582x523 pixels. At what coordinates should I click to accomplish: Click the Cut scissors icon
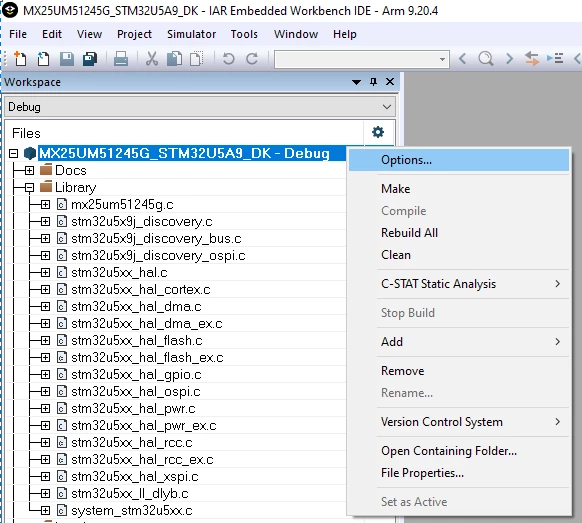click(151, 59)
